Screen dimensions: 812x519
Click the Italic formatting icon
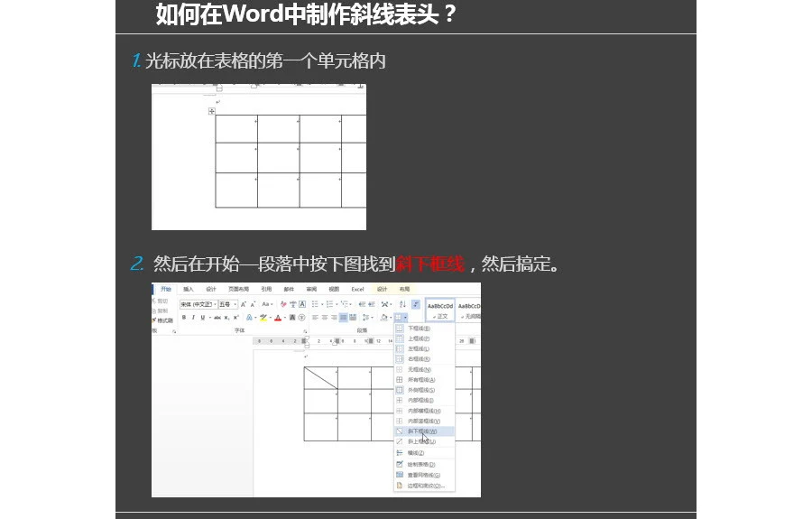(192, 318)
